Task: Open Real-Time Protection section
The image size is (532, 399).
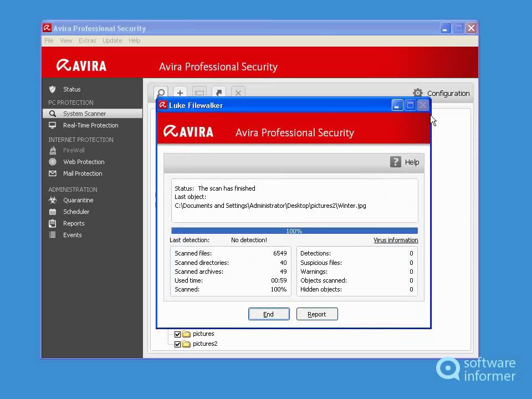Action: coord(90,125)
